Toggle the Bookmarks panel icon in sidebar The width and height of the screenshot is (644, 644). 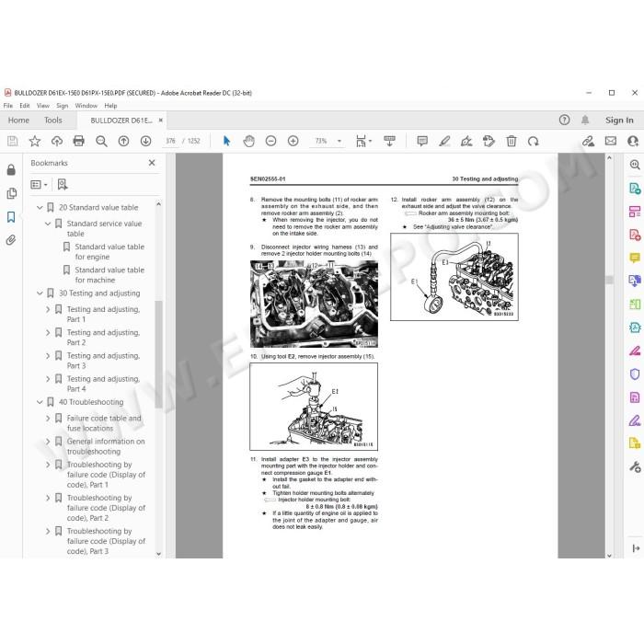coord(11,217)
